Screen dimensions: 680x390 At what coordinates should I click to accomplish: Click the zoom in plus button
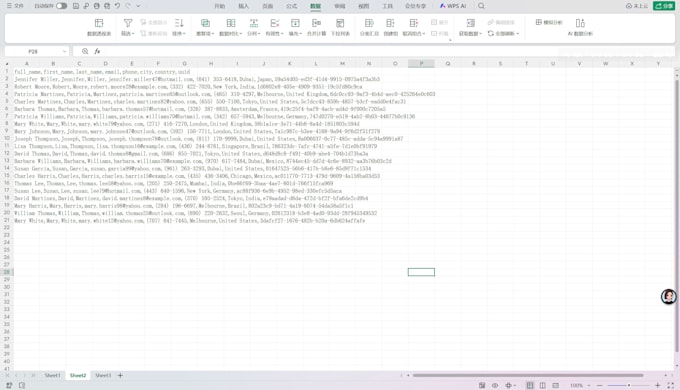point(657,385)
